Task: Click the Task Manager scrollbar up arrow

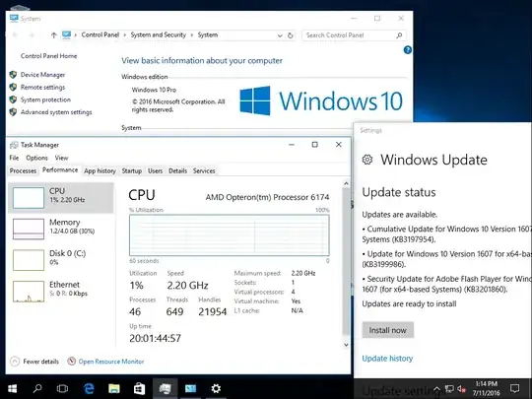Action: [346, 183]
